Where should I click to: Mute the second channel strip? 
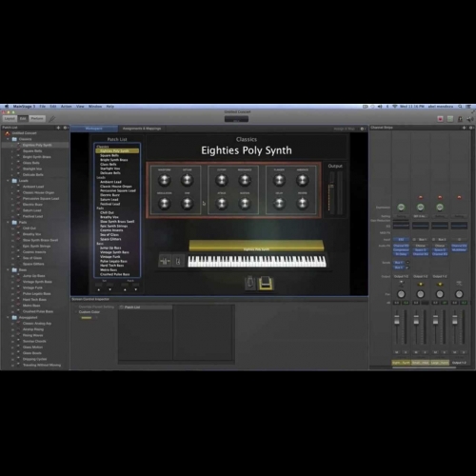pos(416,352)
